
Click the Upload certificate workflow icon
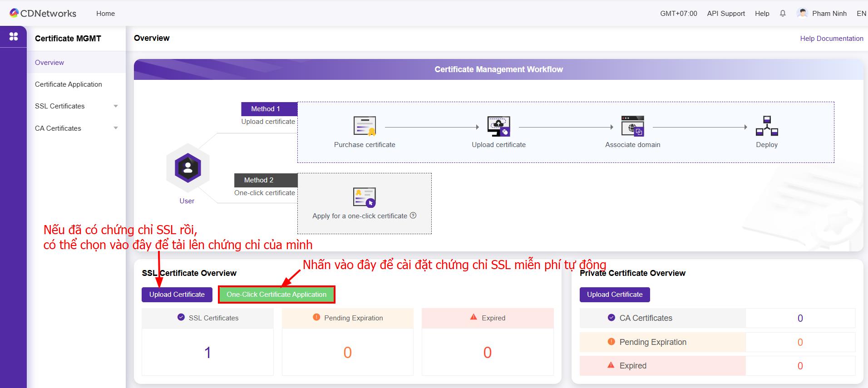click(x=498, y=126)
